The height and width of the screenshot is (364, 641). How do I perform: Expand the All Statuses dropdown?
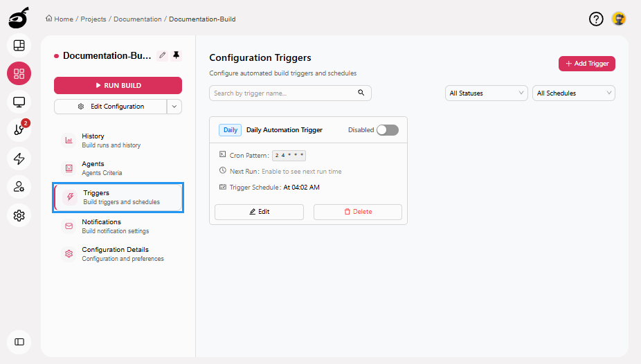487,93
